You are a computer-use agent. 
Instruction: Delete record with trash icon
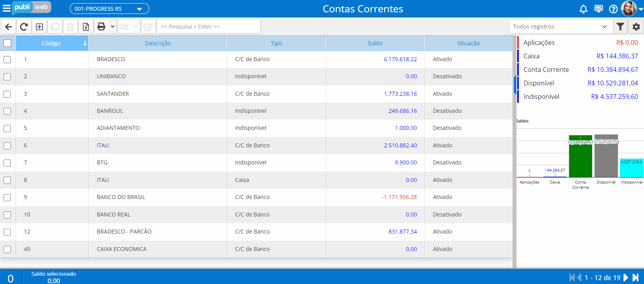click(70, 27)
